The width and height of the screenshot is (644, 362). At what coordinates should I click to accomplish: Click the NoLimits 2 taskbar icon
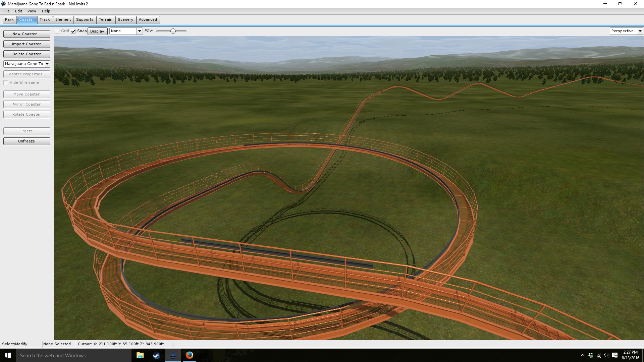173,355
